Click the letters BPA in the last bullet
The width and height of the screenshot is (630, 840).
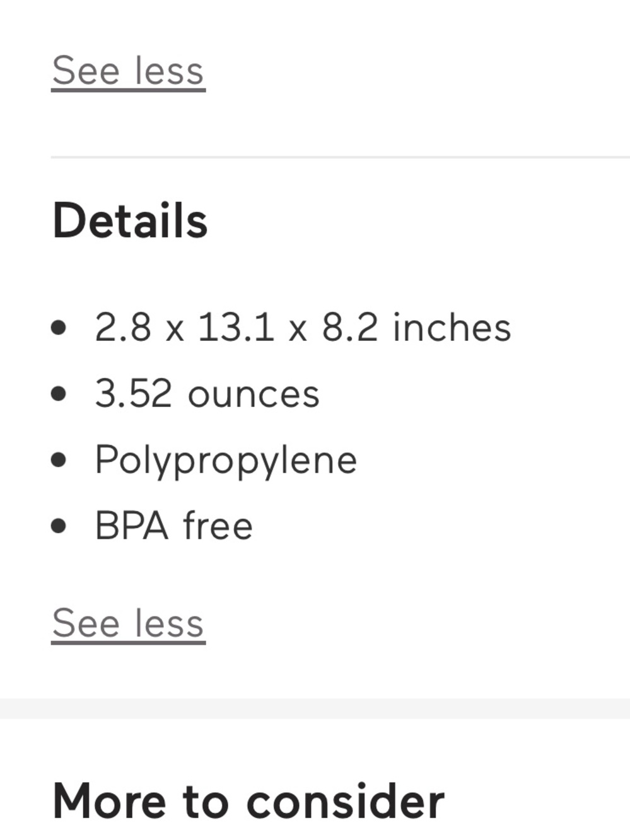132,526
